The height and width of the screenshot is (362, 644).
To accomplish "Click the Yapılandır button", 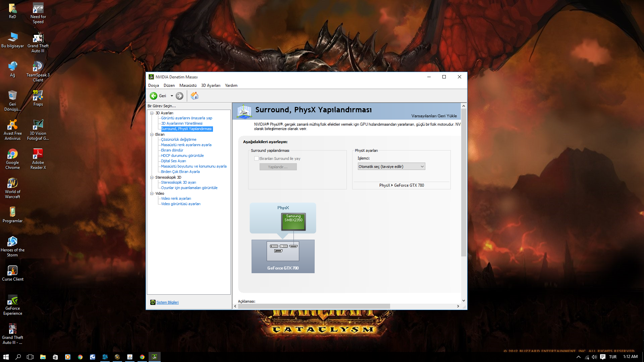I will pyautogui.click(x=278, y=167).
